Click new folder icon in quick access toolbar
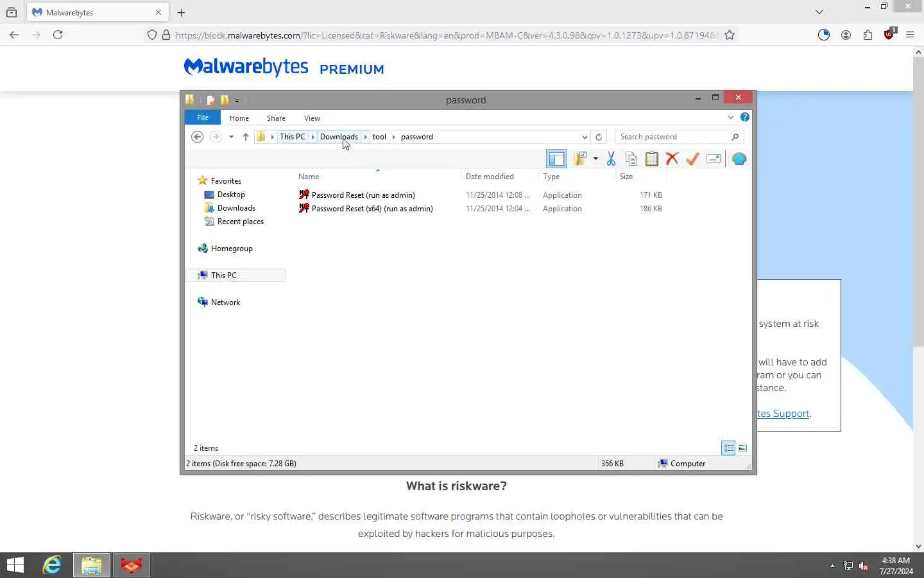This screenshot has width=924, height=578. (225, 100)
